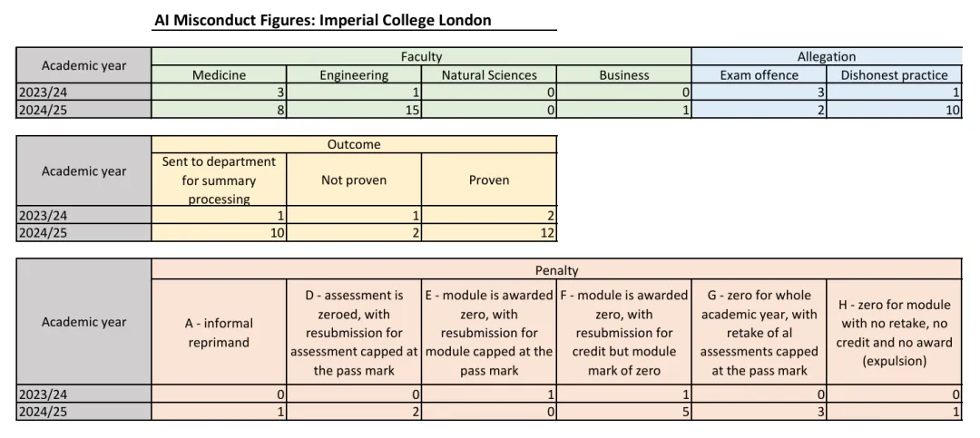This screenshot has height=438, width=980.
Task: Click the Outcome header cell
Action: pos(354,144)
